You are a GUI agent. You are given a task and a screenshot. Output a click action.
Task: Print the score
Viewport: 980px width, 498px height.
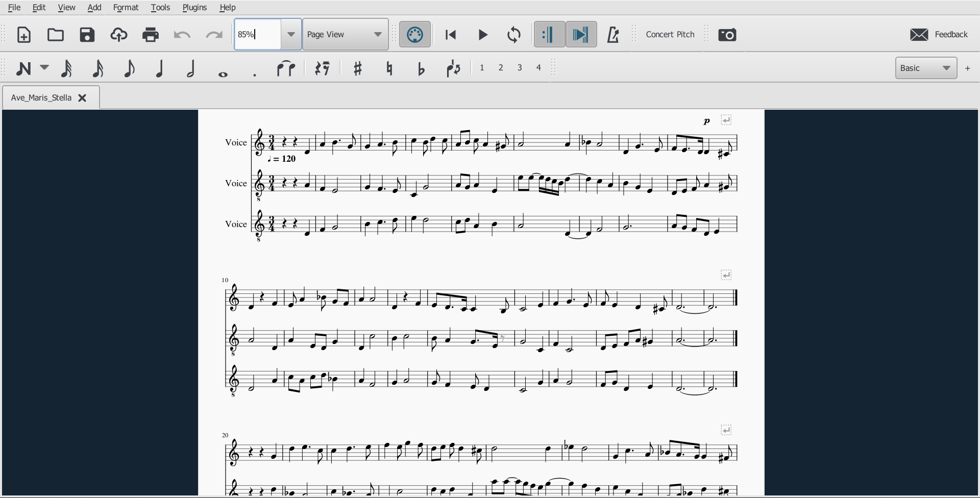click(151, 35)
